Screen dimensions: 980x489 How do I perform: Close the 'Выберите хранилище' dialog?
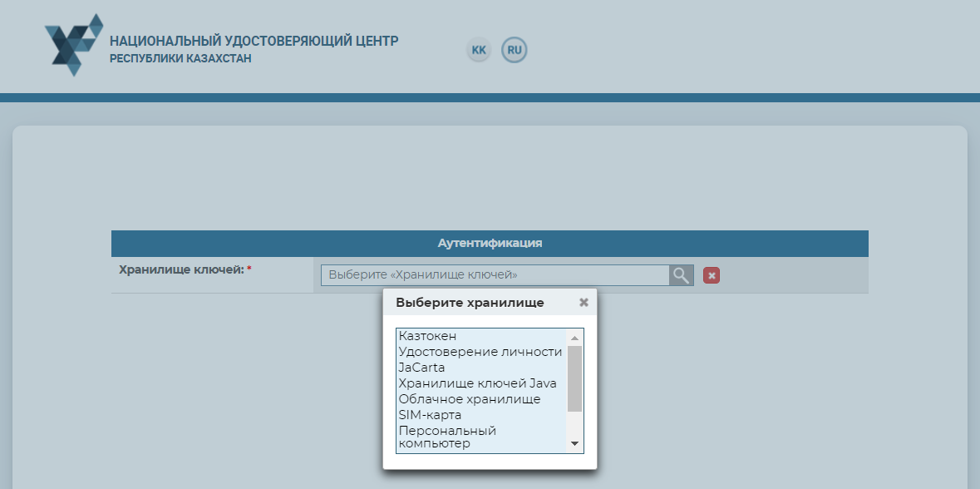pos(584,303)
